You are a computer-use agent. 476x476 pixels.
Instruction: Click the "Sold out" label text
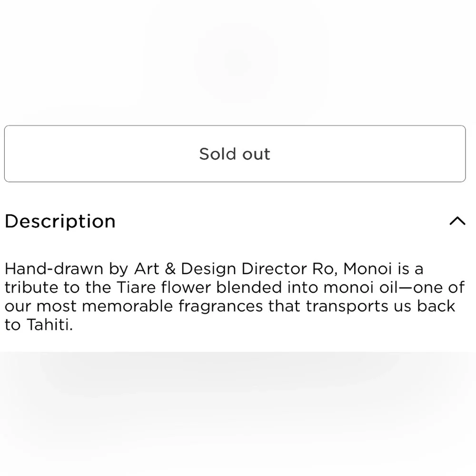pyautogui.click(x=235, y=154)
